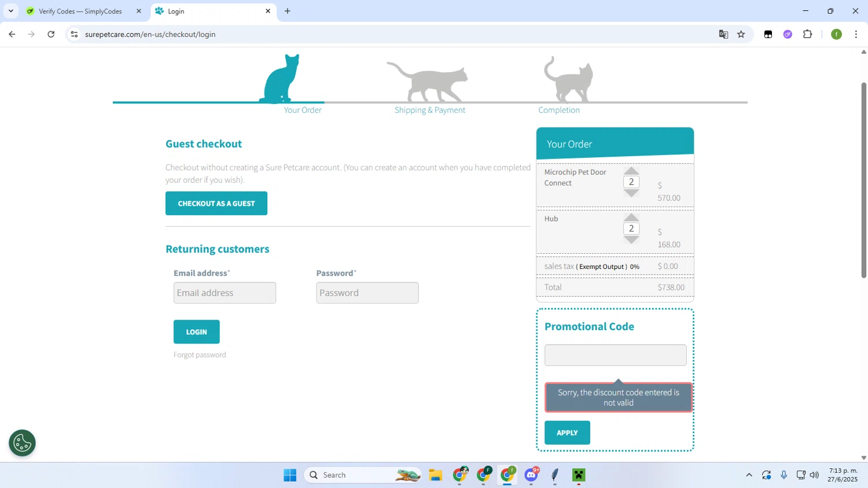
Task: Focus the Email address field
Action: tap(225, 293)
